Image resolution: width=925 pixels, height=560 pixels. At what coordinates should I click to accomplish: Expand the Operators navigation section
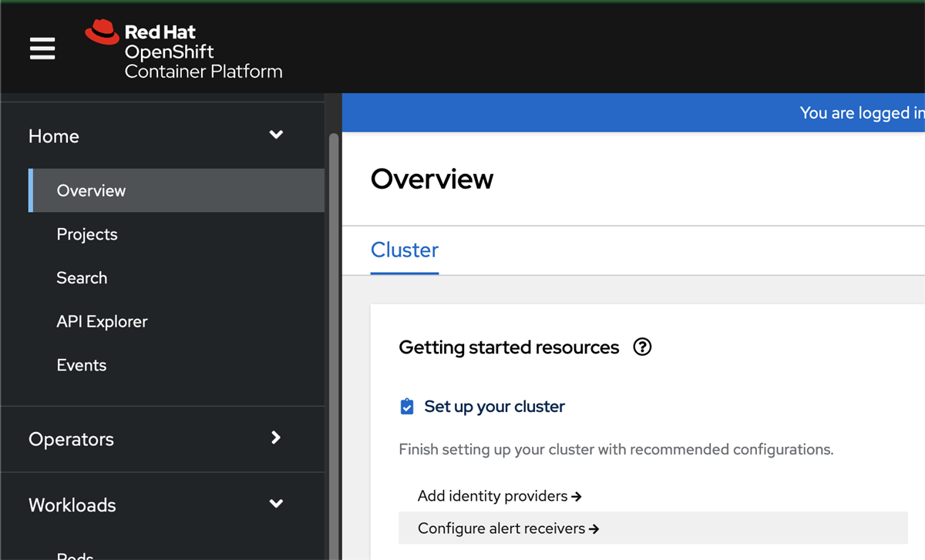coord(275,438)
